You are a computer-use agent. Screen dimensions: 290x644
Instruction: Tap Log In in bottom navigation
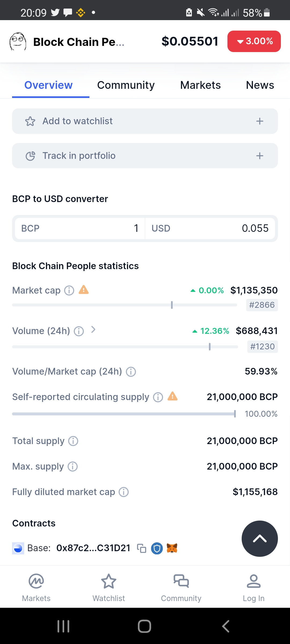[x=254, y=587]
